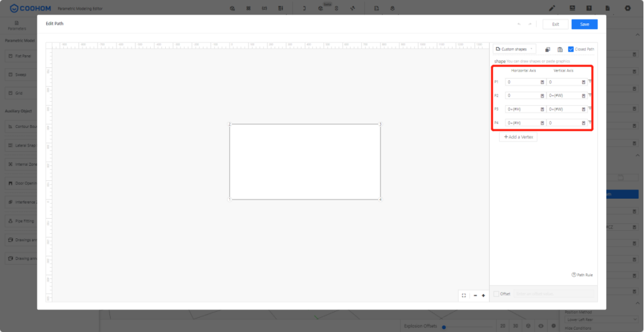Click Add a Vertex button

pyautogui.click(x=518, y=137)
